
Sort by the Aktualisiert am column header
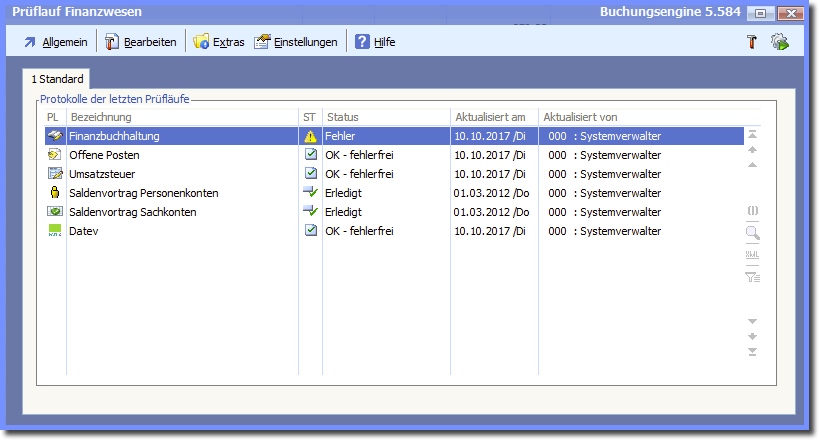tap(490, 117)
